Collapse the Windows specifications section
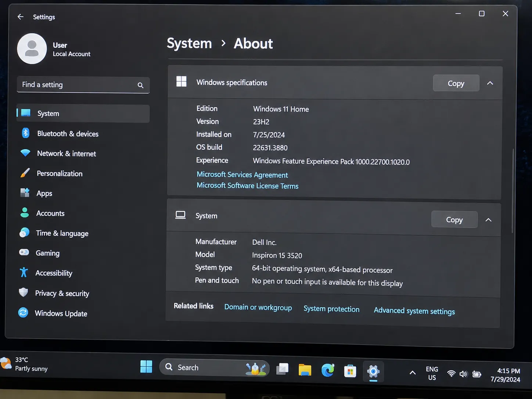 tap(490, 83)
